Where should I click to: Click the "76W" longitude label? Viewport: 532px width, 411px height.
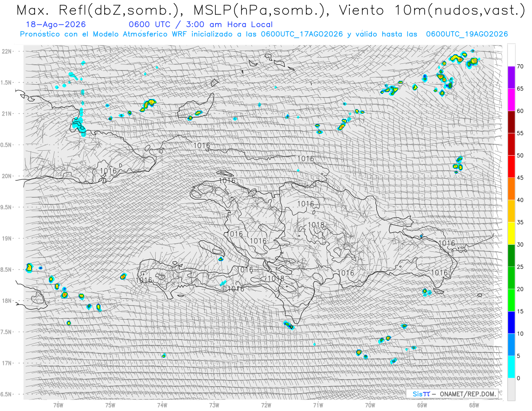tap(58, 405)
